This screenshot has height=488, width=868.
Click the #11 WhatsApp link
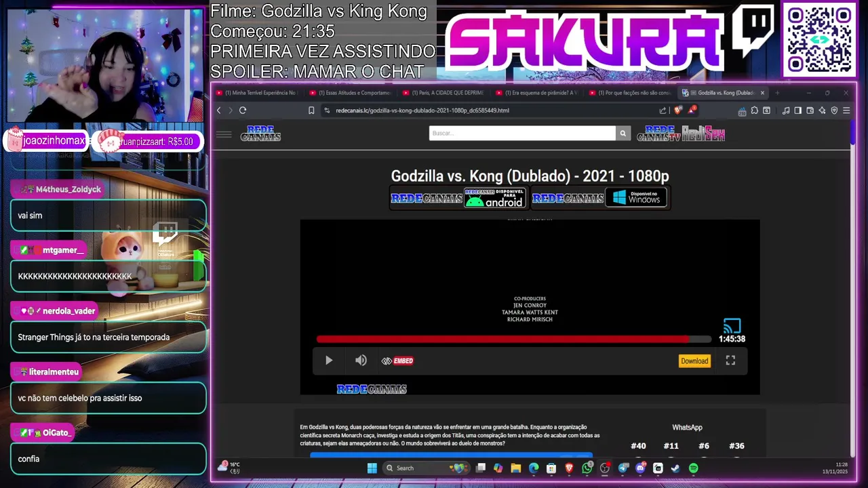[671, 446]
